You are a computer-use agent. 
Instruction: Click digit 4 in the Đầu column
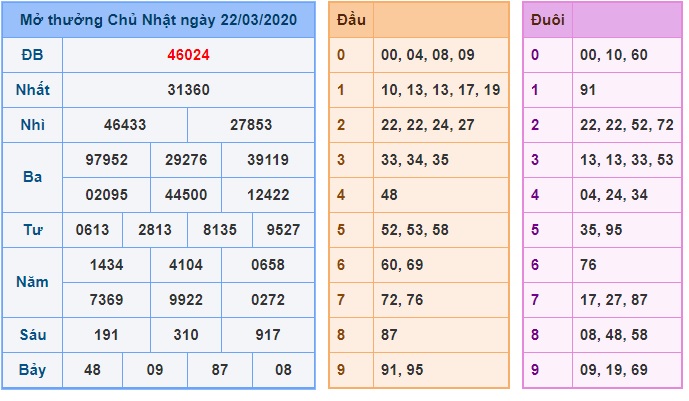pyautogui.click(x=341, y=195)
